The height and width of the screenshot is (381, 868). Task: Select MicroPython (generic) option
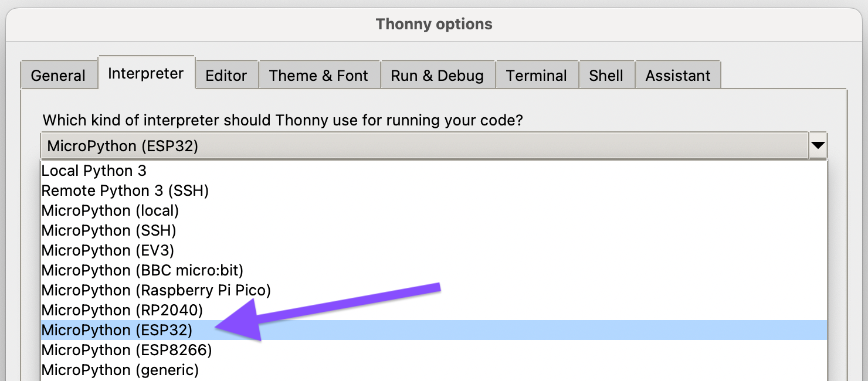(120, 370)
